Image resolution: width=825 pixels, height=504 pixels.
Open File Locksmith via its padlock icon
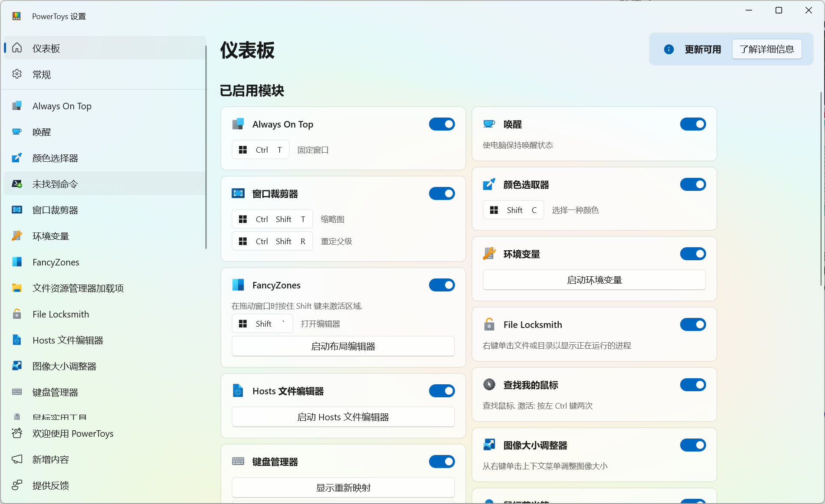(x=17, y=314)
